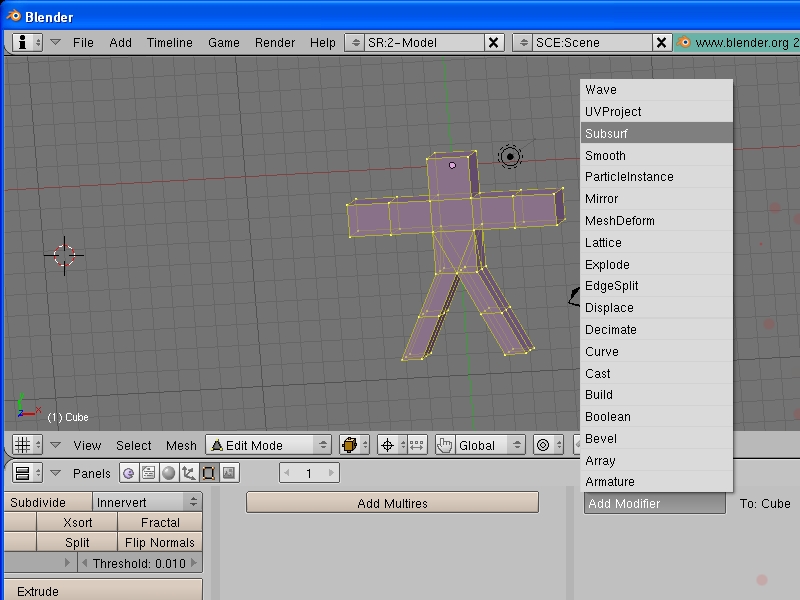Open the Help menu
Screen dimensions: 800x600
click(322, 42)
